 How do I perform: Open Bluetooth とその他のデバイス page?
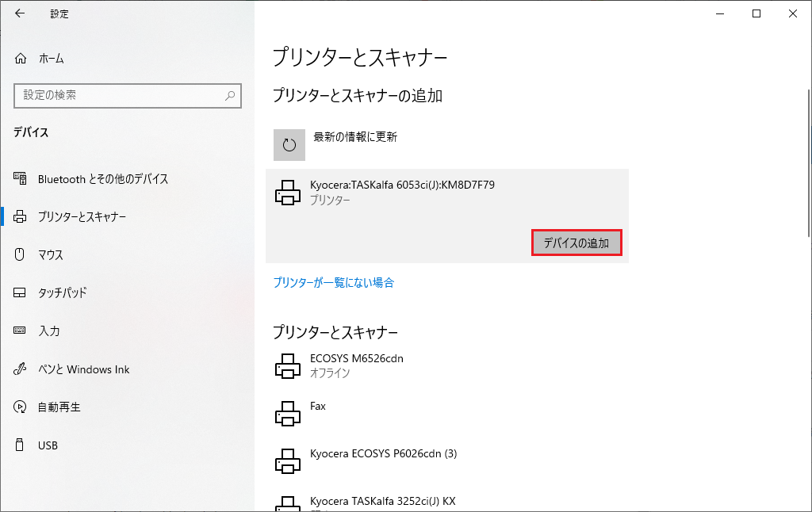pos(103,179)
